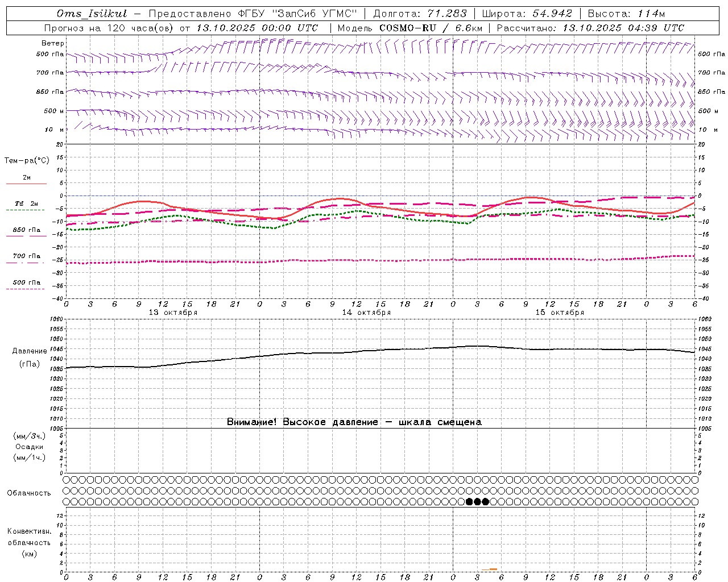Click the Конвективн. convective cloud label
Image resolution: width=728 pixels, height=582 pixels.
(x=29, y=531)
